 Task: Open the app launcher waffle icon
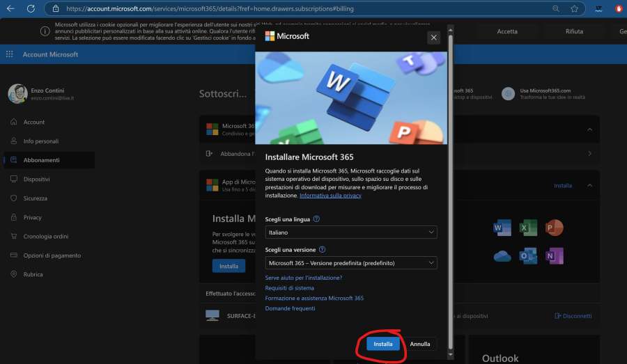[10, 54]
